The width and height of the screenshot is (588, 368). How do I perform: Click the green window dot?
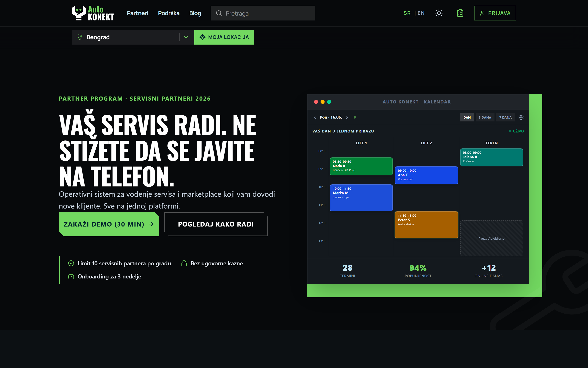click(x=329, y=102)
